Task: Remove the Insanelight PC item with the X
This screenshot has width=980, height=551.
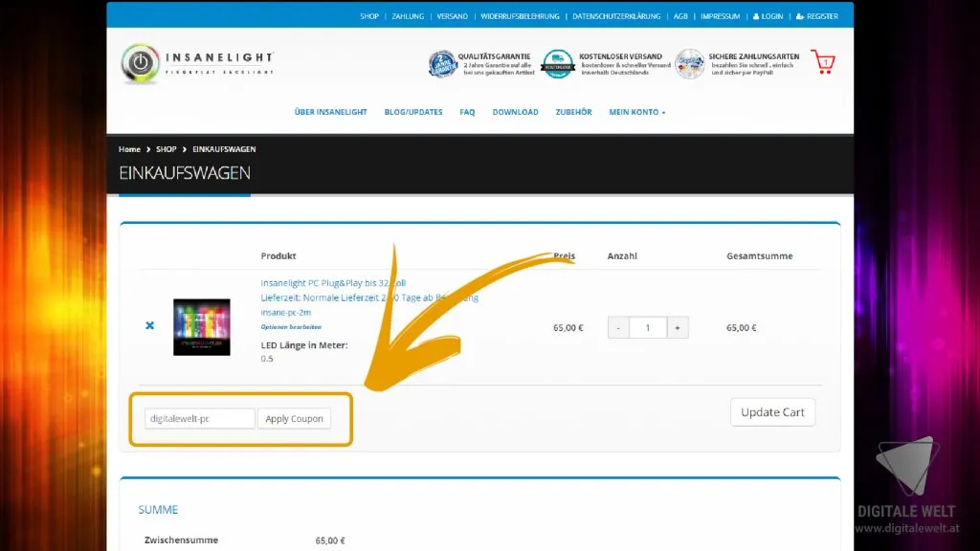Action: (149, 325)
